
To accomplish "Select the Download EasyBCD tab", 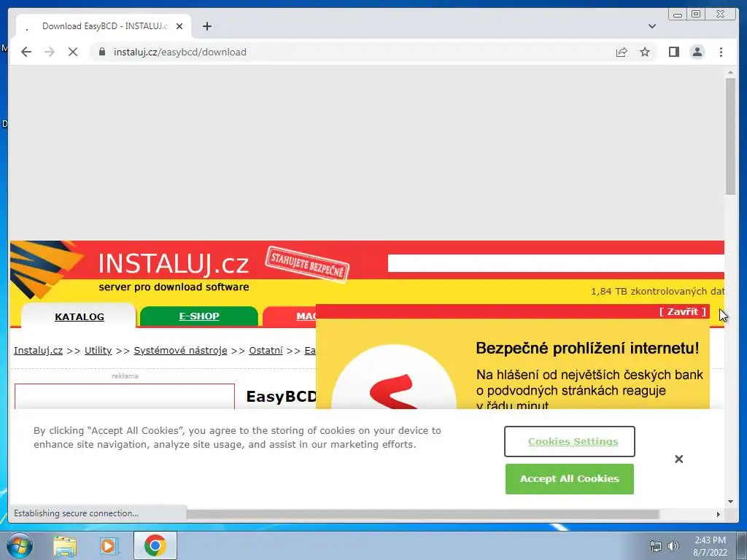I will click(104, 26).
